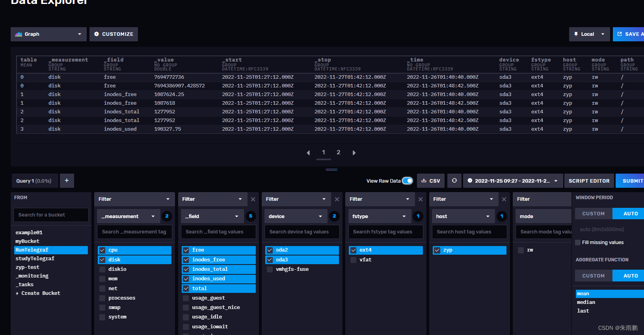Screen dimensions: 644x335
Task: Uncheck the total field
Action: pyautogui.click(x=218, y=289)
